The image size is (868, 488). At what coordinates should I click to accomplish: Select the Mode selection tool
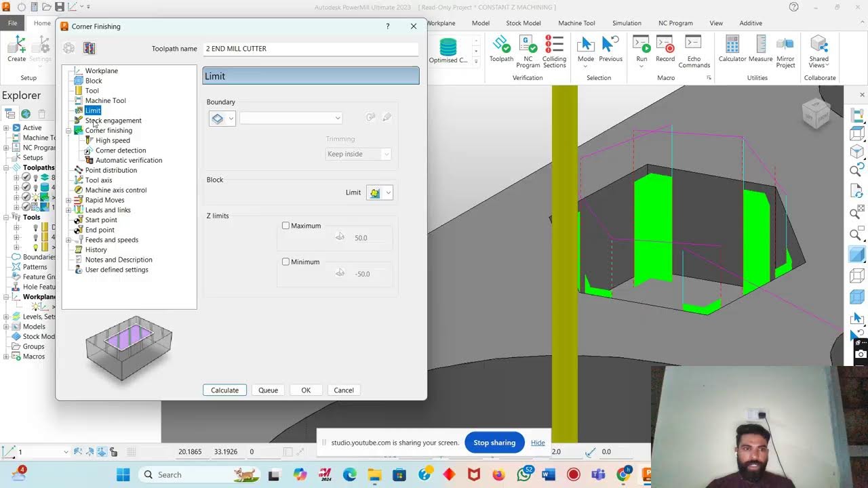585,51
